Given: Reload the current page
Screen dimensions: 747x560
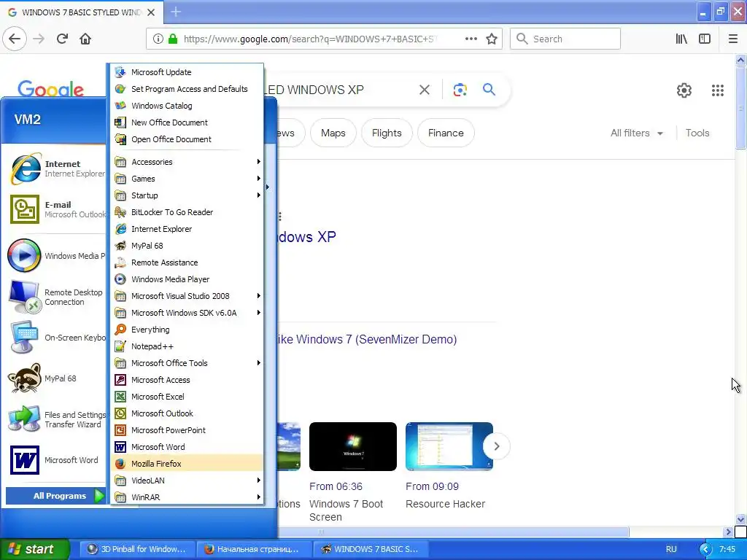Looking at the screenshot, I should tap(62, 39).
